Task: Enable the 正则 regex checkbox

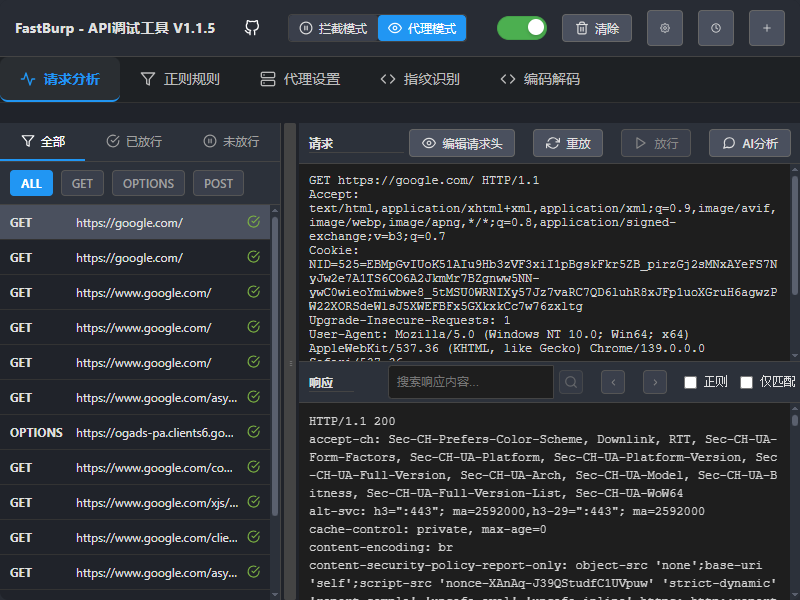Action: [690, 382]
